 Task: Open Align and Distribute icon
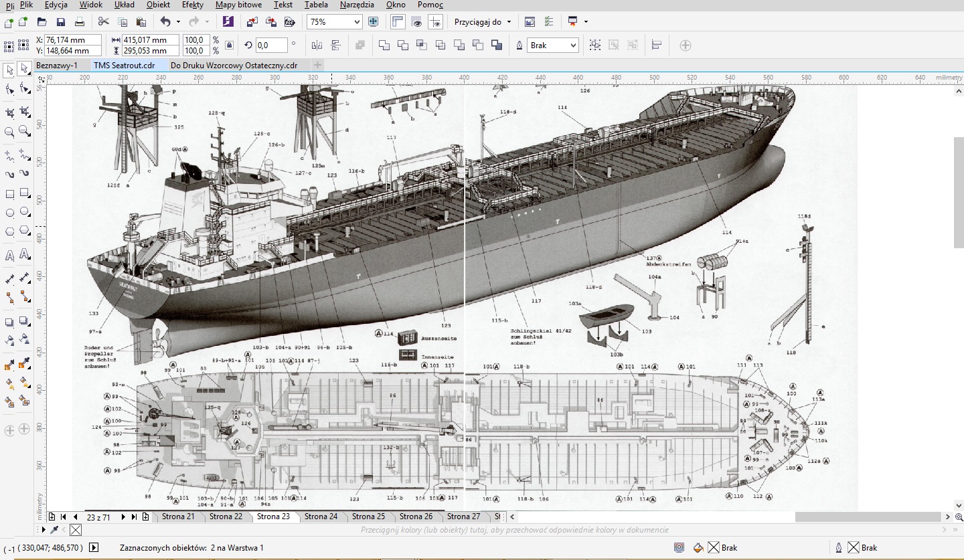point(656,45)
